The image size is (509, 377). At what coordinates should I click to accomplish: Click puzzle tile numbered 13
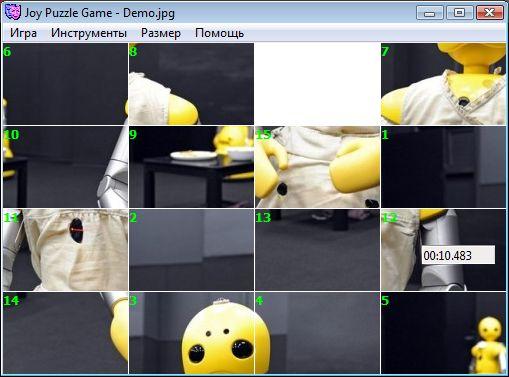coord(317,250)
